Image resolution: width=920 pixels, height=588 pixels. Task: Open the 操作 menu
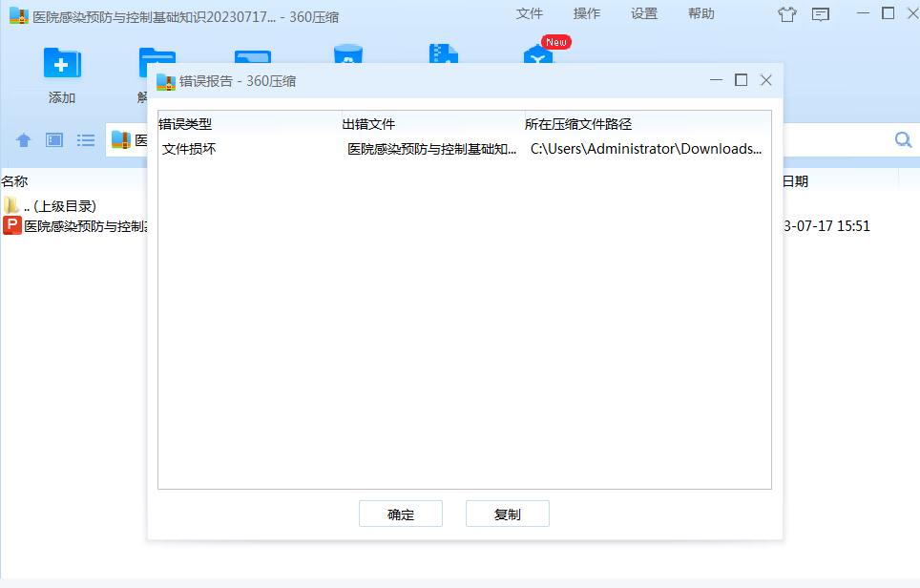[x=586, y=13]
